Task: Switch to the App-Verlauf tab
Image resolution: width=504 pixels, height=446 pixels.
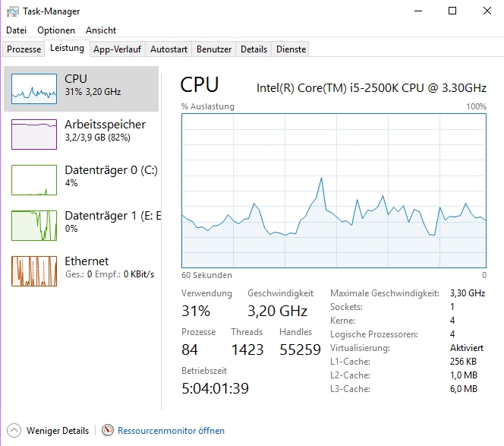Action: pyautogui.click(x=116, y=49)
